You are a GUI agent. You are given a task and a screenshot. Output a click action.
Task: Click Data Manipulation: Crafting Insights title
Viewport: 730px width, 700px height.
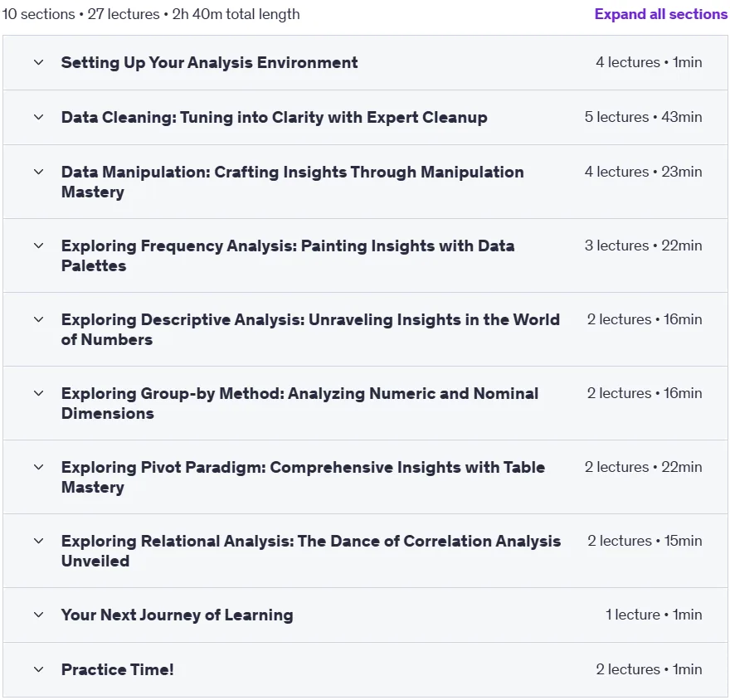pyautogui.click(x=292, y=182)
